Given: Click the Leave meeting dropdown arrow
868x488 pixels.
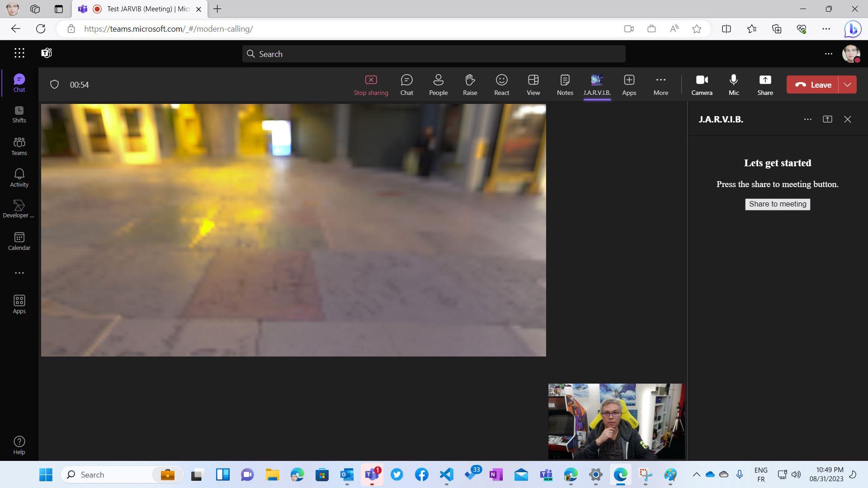Looking at the screenshot, I should (847, 84).
